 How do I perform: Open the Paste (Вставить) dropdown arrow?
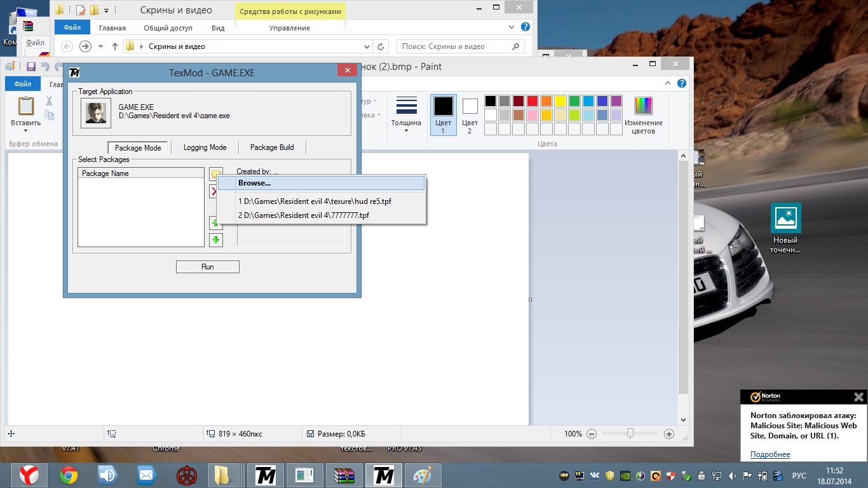pyautogui.click(x=26, y=130)
